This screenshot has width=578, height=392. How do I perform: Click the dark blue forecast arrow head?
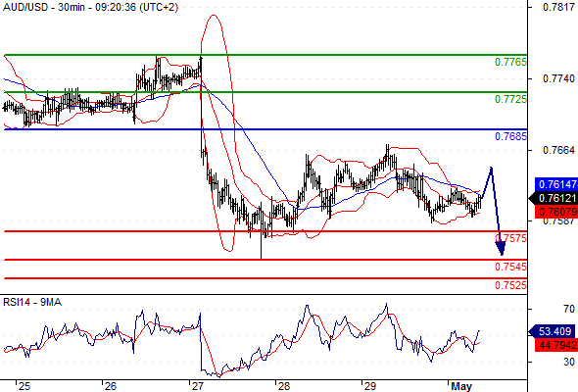coord(501,247)
